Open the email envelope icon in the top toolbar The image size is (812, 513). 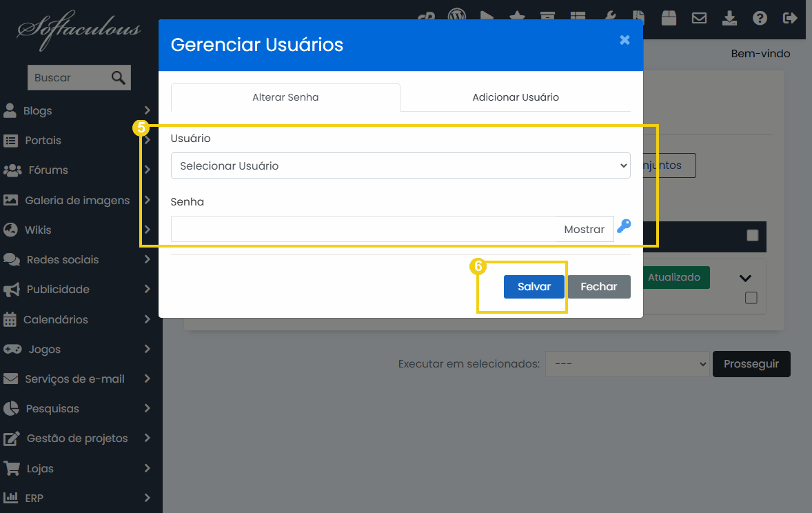point(699,19)
